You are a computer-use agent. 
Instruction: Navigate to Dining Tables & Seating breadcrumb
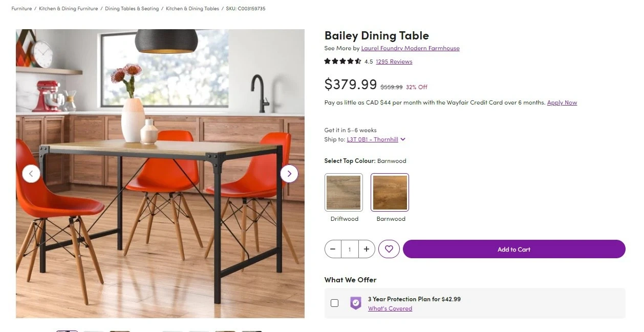point(132,9)
